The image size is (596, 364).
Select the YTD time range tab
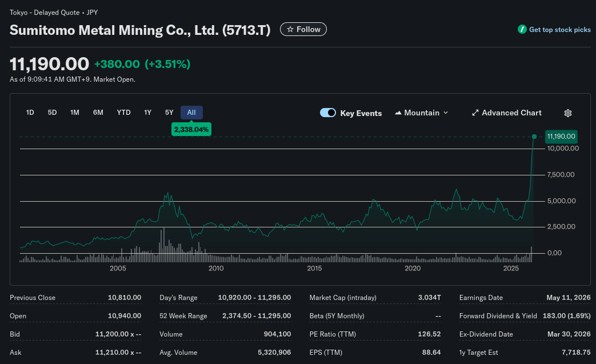[x=123, y=113]
